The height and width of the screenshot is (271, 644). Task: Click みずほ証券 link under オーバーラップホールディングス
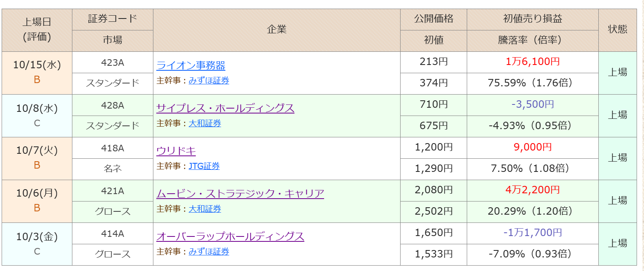point(209,252)
